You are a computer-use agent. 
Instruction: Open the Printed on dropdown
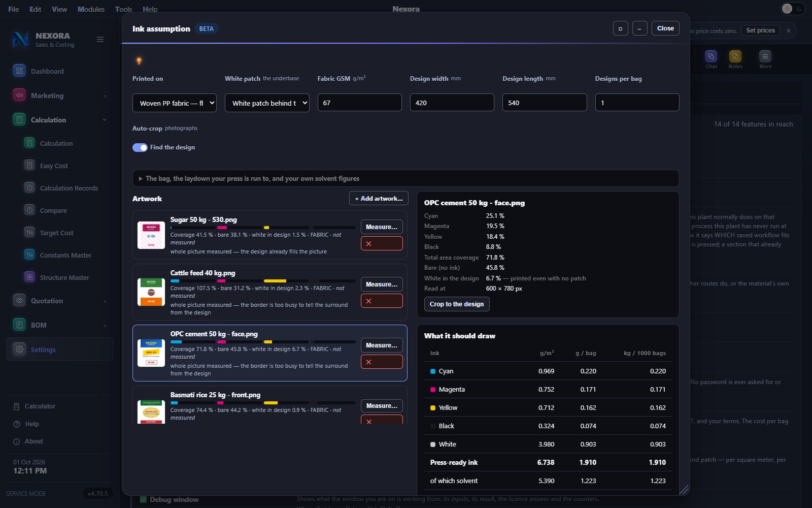pyautogui.click(x=175, y=103)
